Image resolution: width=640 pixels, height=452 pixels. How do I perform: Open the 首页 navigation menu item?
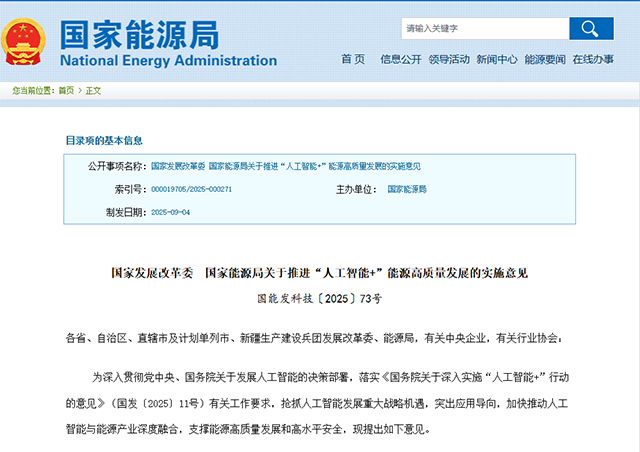point(353,59)
